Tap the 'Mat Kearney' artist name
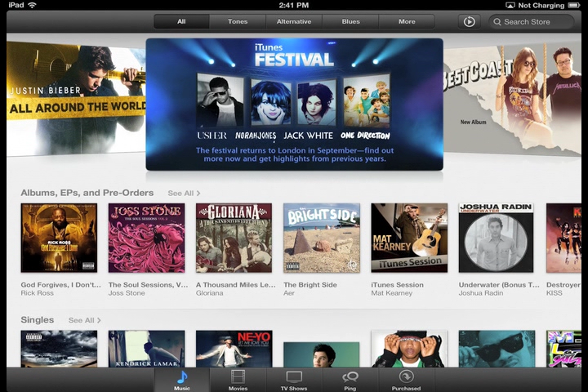 coord(391,293)
